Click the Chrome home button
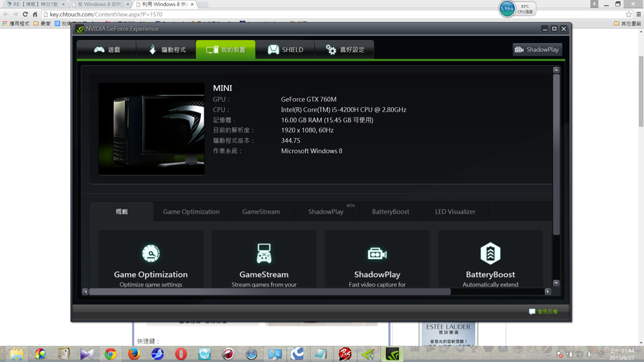The height and width of the screenshot is (362, 644). tap(35, 14)
